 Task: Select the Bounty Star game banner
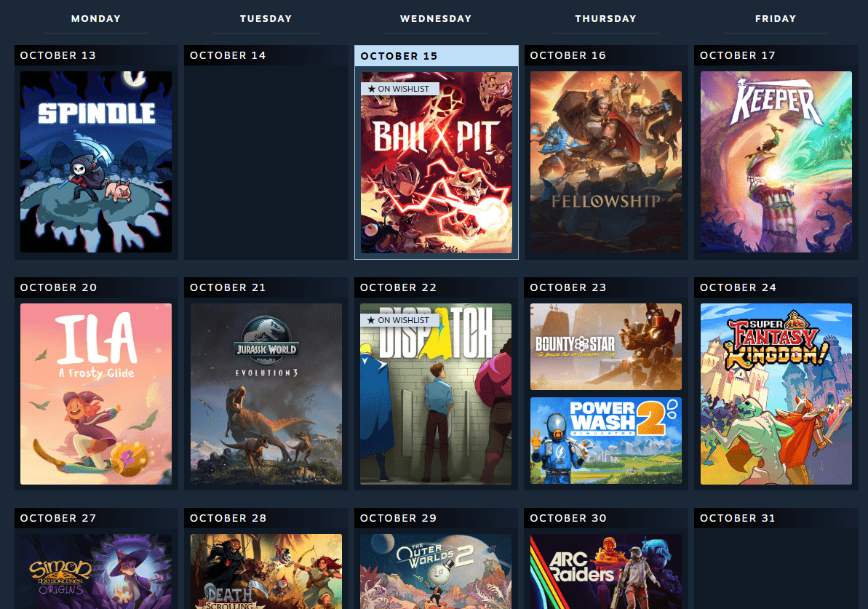tap(605, 346)
